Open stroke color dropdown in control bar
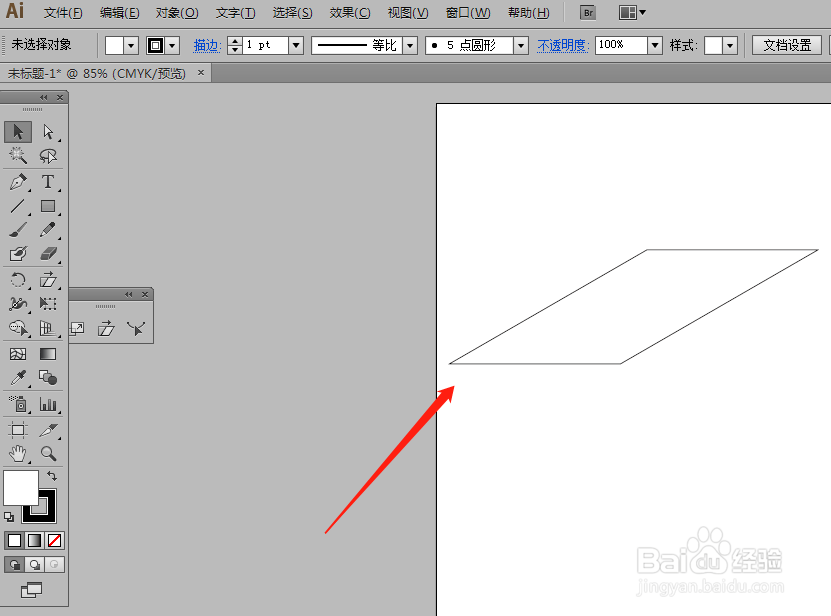The image size is (831, 616). pyautogui.click(x=172, y=46)
